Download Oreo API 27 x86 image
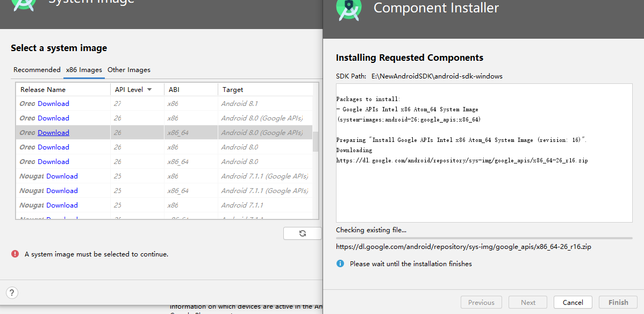This screenshot has height=314, width=644. point(53,104)
